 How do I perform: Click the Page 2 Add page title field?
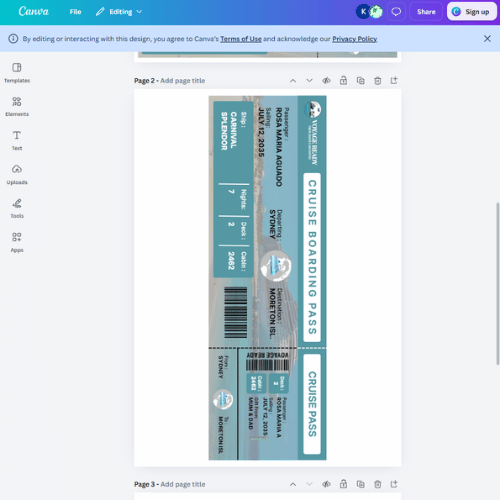click(182, 81)
